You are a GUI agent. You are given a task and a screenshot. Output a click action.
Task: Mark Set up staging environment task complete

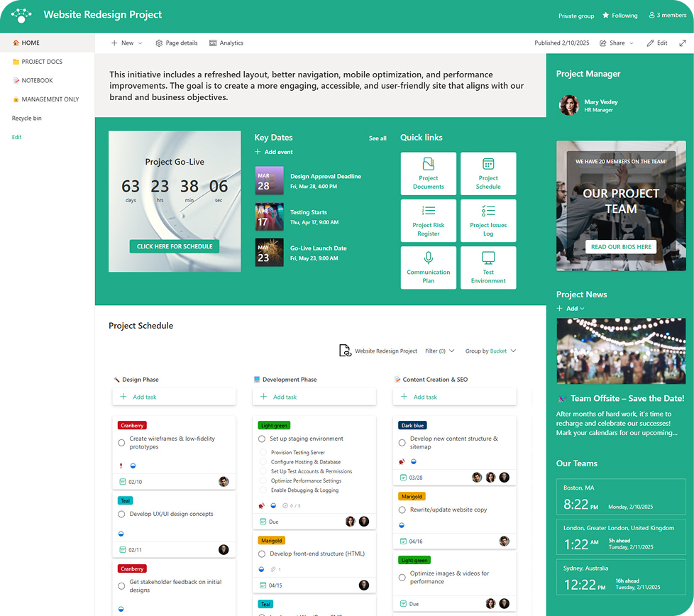coord(262,439)
